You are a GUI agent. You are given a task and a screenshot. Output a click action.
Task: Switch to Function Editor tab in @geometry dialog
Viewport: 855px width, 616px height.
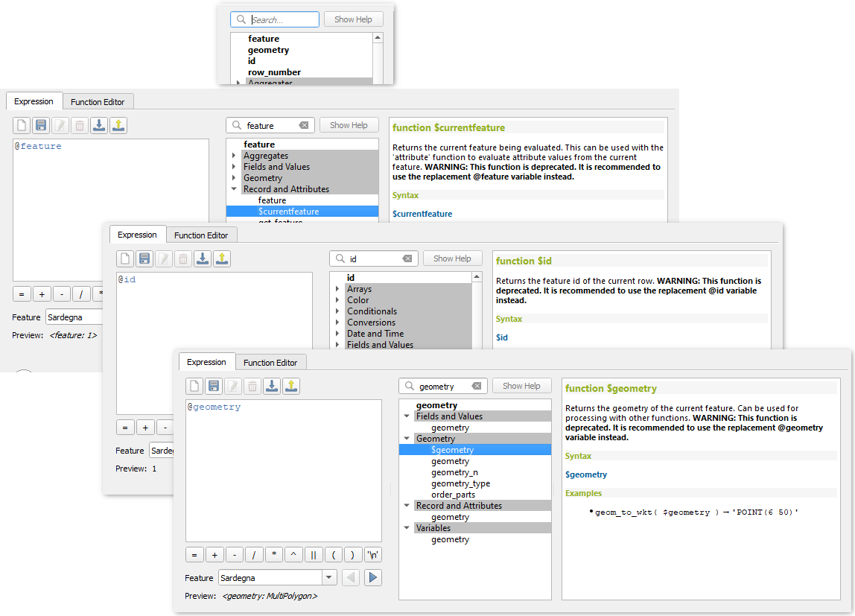270,363
